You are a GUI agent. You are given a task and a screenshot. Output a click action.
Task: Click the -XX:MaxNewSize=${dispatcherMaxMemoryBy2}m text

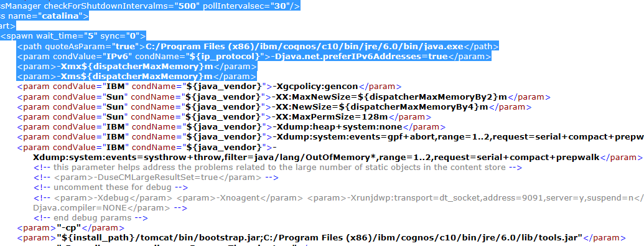point(390,97)
